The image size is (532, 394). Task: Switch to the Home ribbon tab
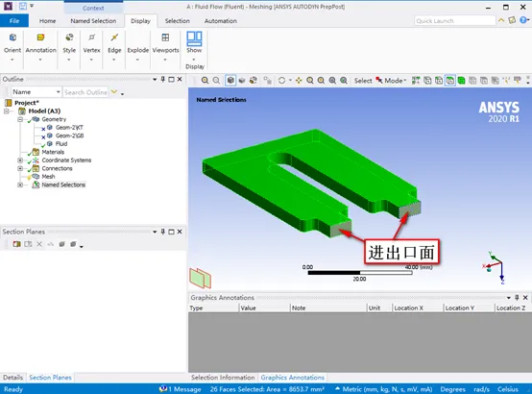(x=47, y=21)
